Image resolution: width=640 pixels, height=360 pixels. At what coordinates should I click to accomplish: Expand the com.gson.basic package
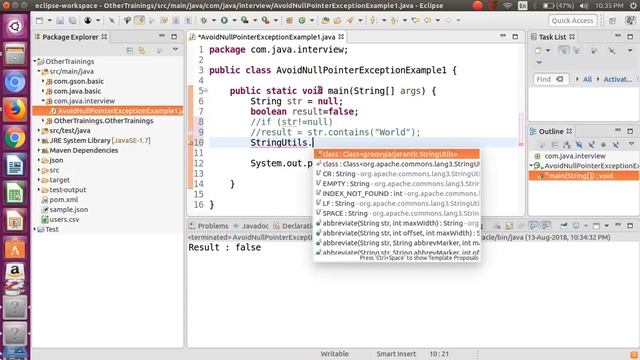coord(43,81)
